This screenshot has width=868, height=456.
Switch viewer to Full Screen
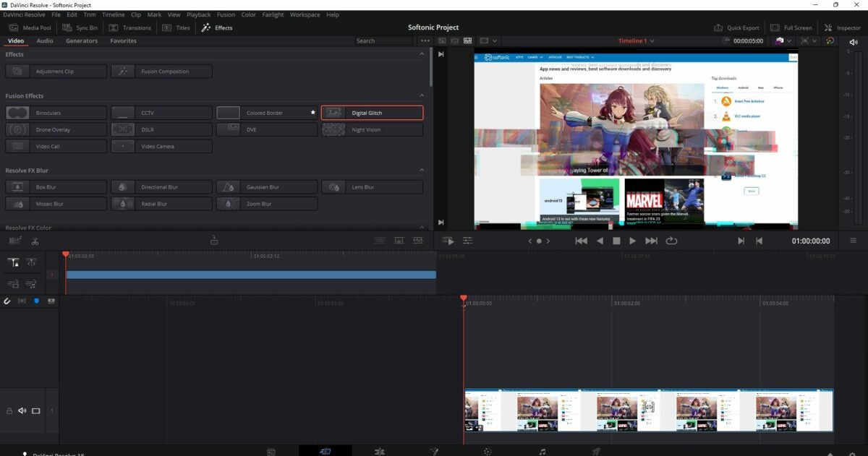791,27
